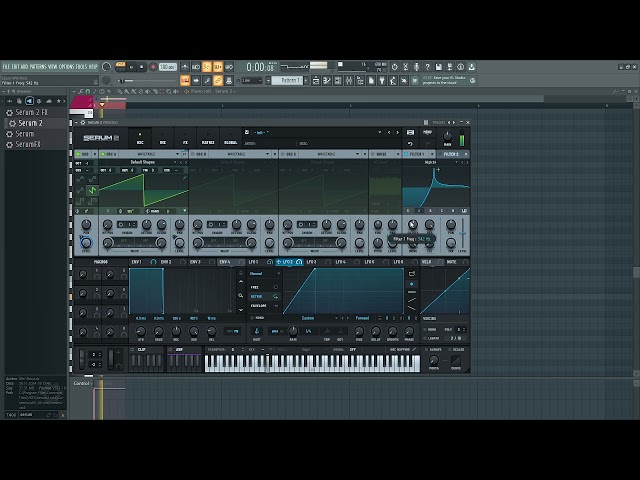Open the Serum 2 wrapper gear settings

pos(82,122)
